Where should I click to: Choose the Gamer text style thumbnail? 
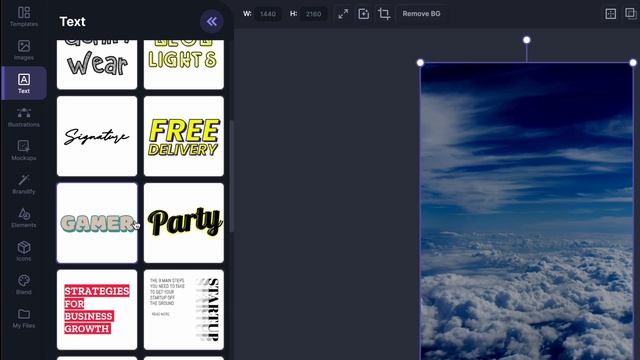coord(97,223)
